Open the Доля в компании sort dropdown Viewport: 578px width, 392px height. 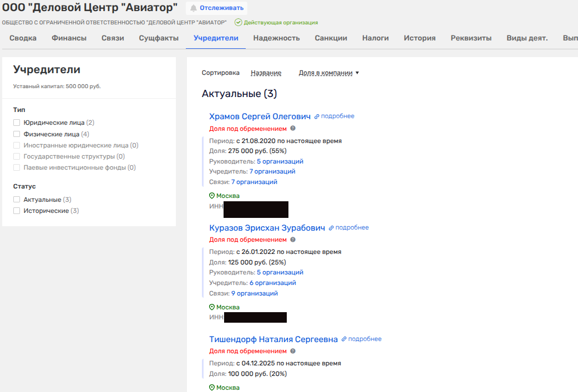328,73
